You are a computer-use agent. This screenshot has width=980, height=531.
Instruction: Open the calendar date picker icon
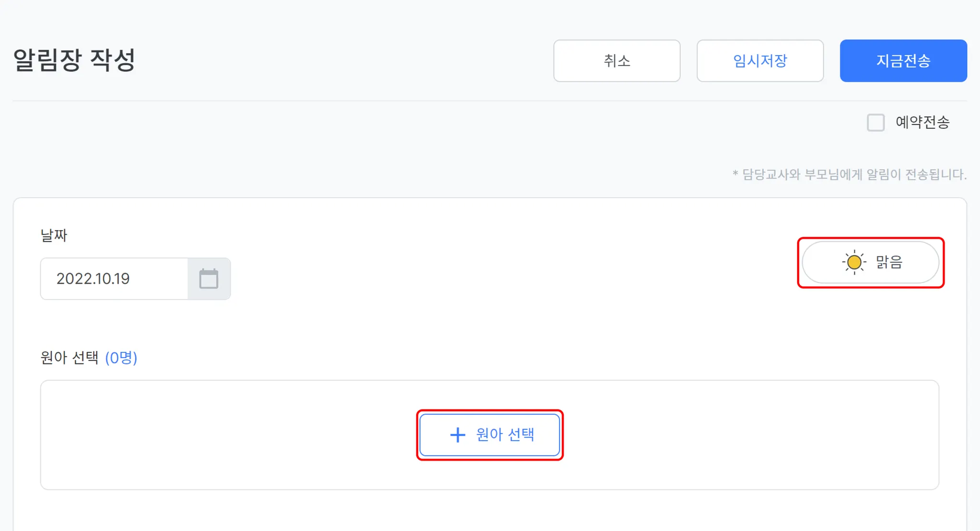point(209,279)
